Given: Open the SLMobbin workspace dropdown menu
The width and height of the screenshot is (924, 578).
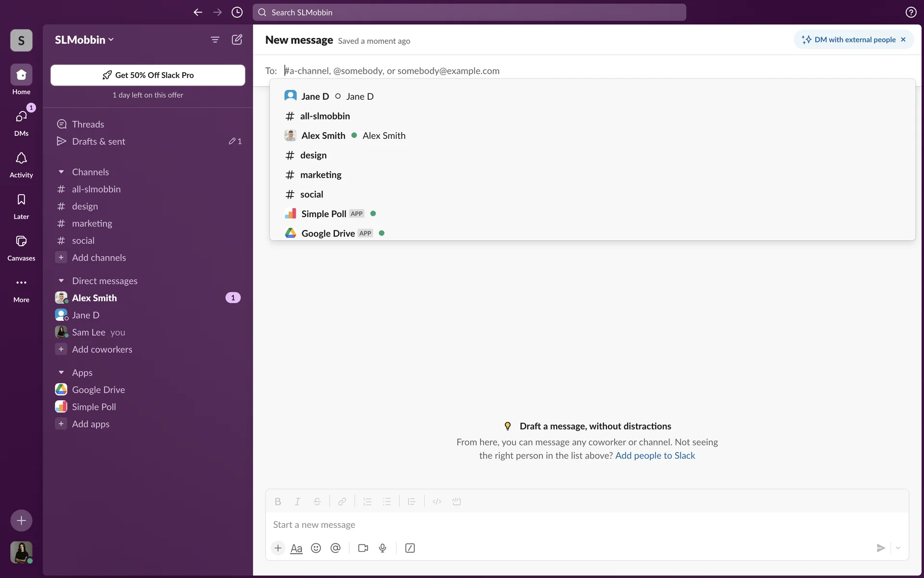Looking at the screenshot, I should (x=84, y=39).
